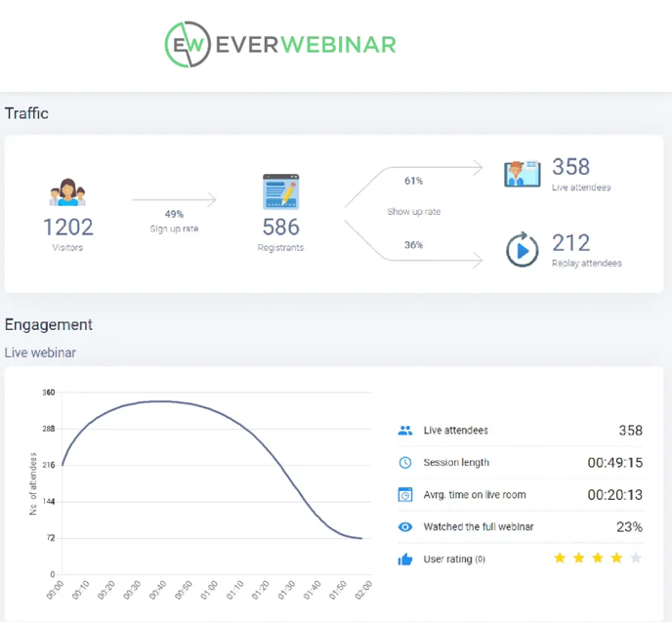Click the 36% replay percentage
The height and width of the screenshot is (622, 672).
413,245
